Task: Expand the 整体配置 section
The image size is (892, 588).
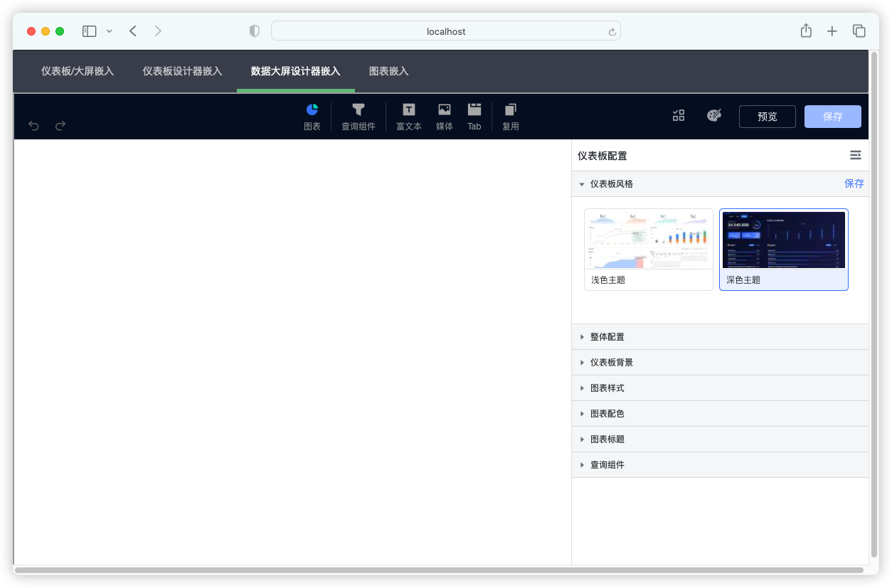Action: 607,336
